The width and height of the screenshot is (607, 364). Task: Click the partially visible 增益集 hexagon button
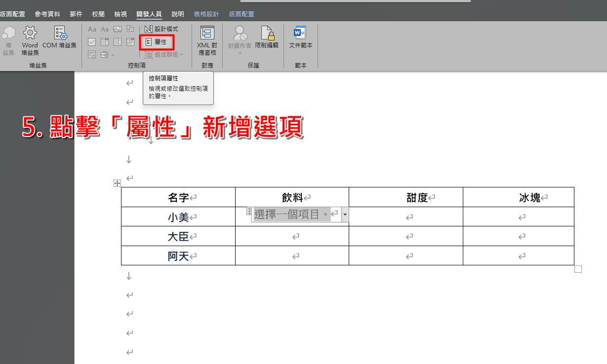(8, 40)
